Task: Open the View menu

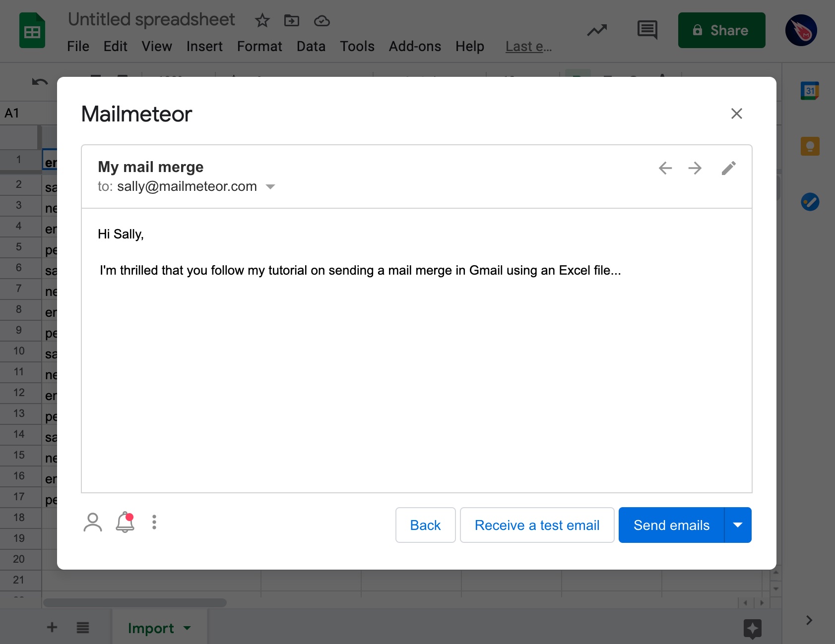Action: tap(157, 47)
